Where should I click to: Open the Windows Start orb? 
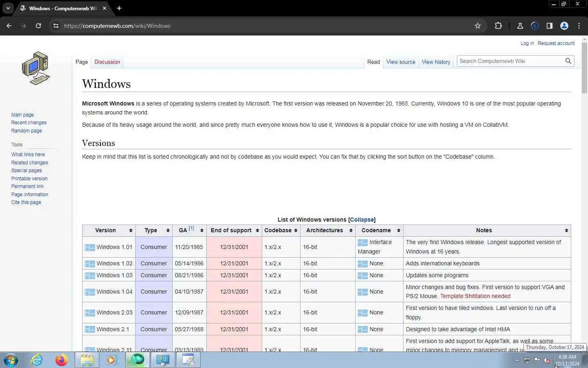(11, 360)
